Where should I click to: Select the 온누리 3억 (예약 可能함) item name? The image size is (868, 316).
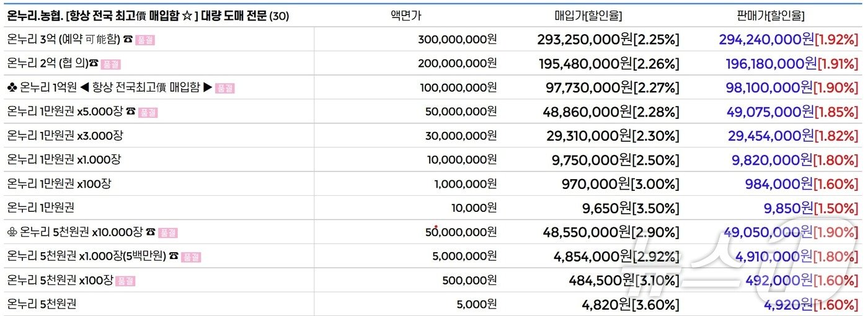(x=64, y=40)
